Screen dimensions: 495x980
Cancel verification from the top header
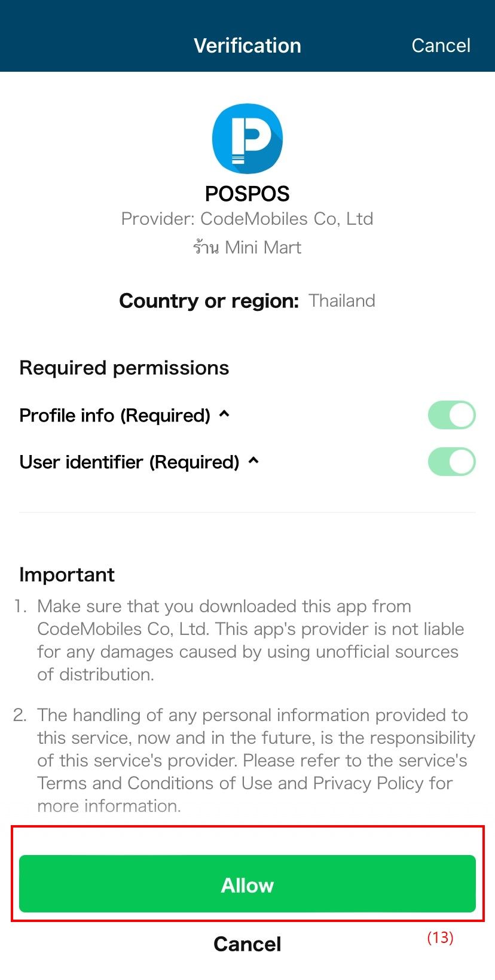click(x=441, y=45)
